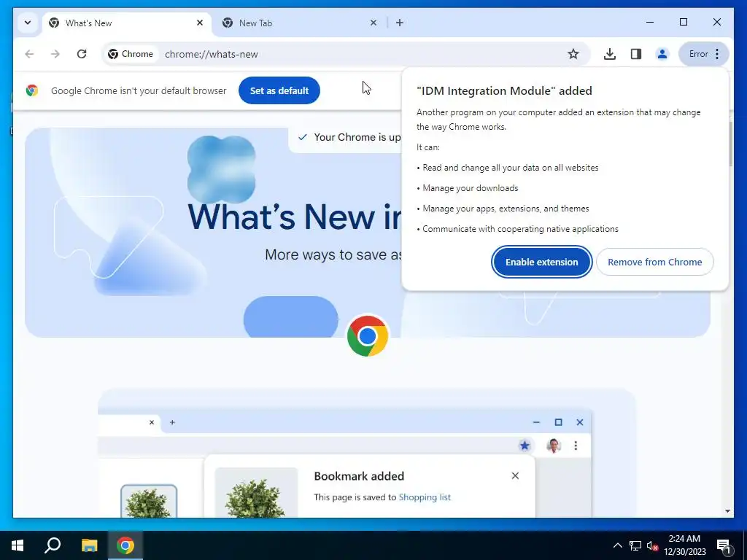Close the Bookmark added illustration dialog
Viewport: 747px width, 560px height.
(x=515, y=475)
